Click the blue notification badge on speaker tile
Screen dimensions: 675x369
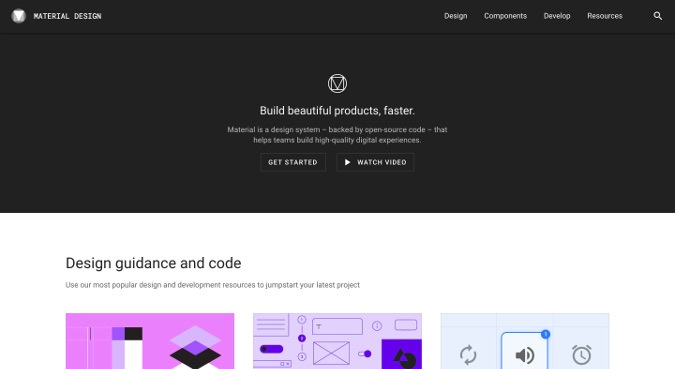(545, 334)
